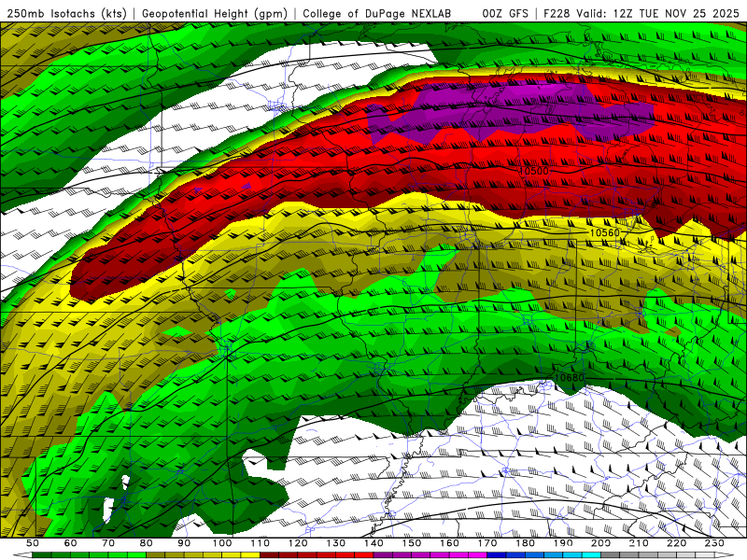Click the 140 value on the color scale

(373, 543)
